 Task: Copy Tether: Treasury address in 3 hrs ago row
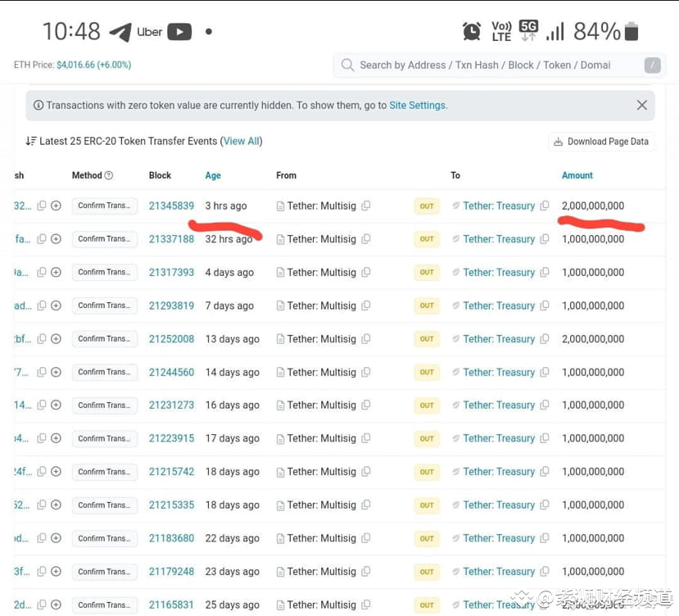coord(545,206)
